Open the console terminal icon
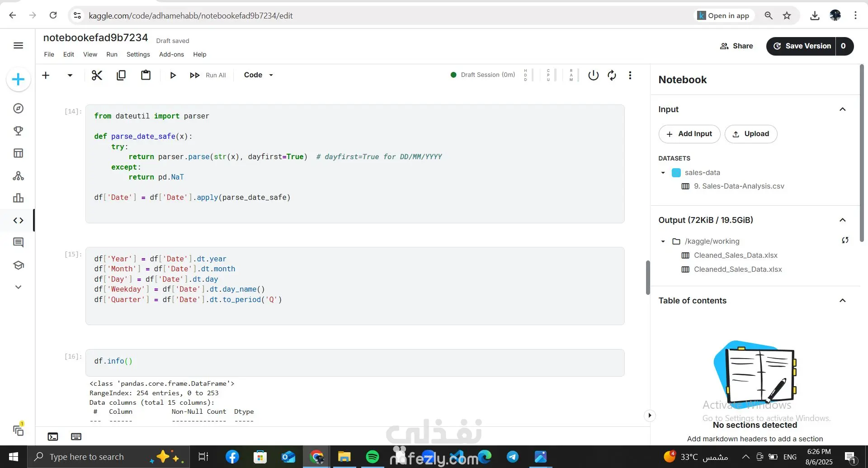 click(x=53, y=436)
